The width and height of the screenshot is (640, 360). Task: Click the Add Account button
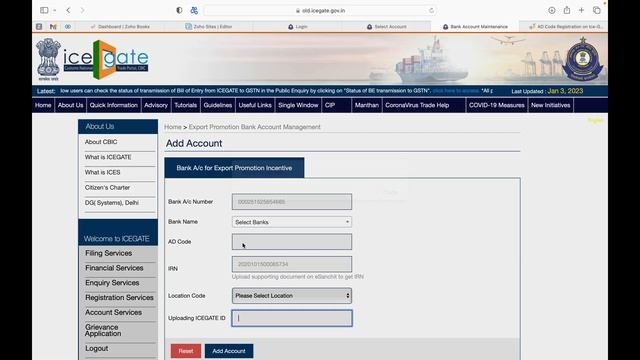tap(229, 351)
